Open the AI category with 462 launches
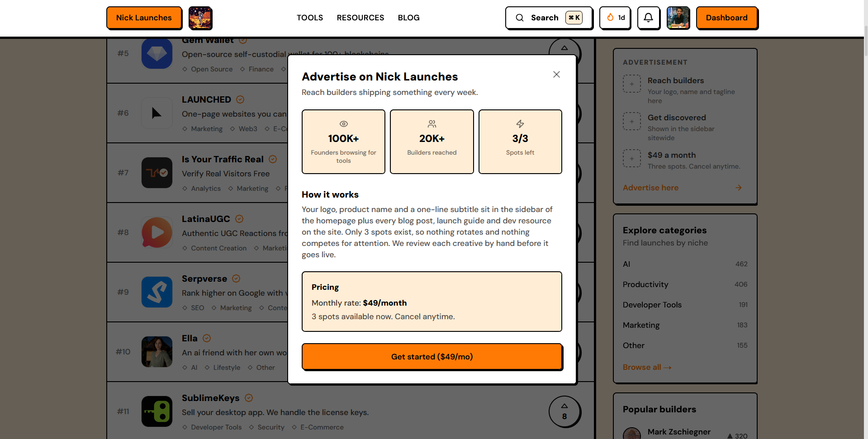This screenshot has height=439, width=868. [685, 264]
